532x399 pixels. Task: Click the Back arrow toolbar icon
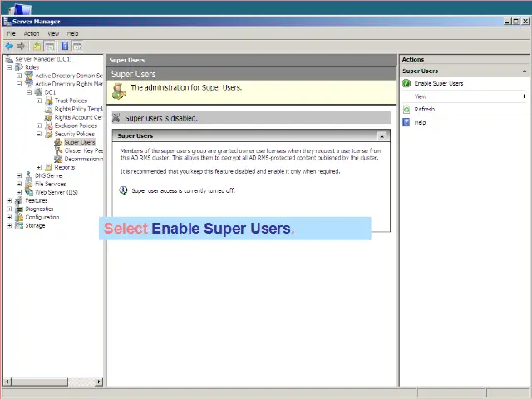[9, 46]
